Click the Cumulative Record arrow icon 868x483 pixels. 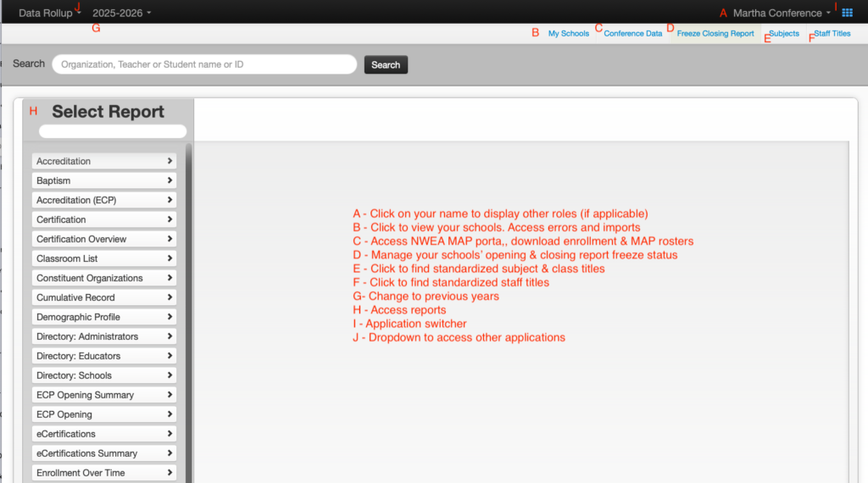pos(170,297)
